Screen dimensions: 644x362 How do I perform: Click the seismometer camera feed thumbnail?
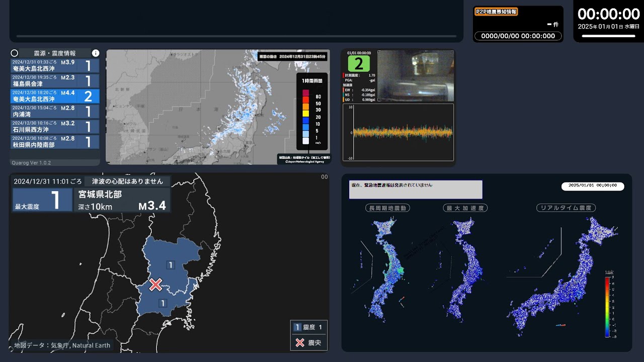click(416, 76)
